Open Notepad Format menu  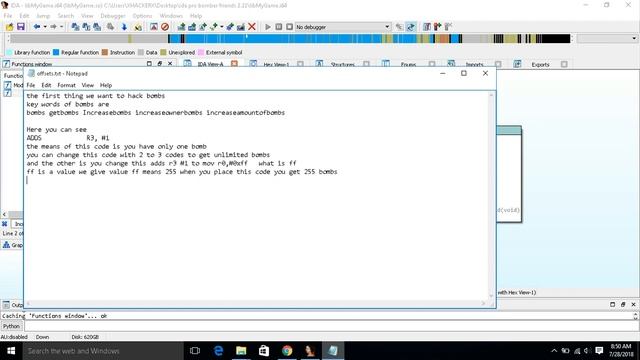click(67, 85)
